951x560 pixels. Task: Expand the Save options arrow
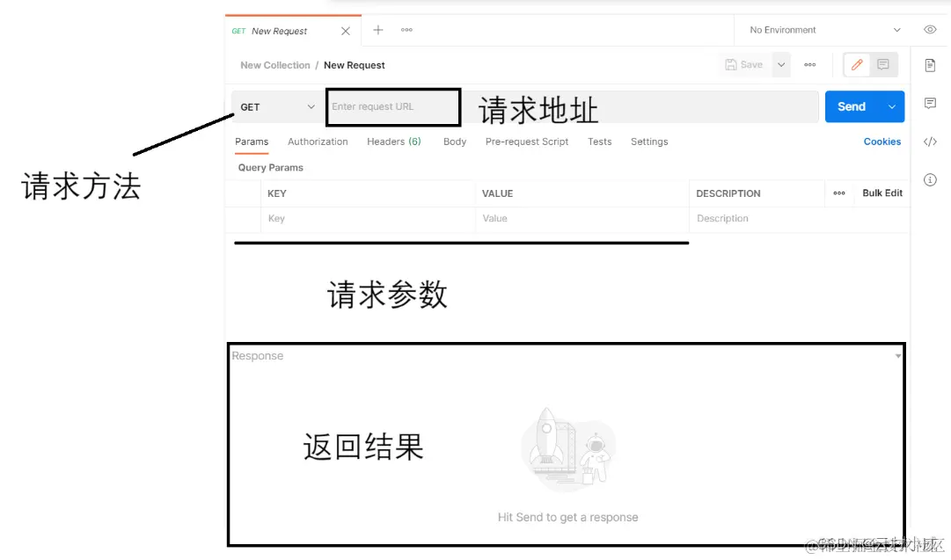point(781,65)
